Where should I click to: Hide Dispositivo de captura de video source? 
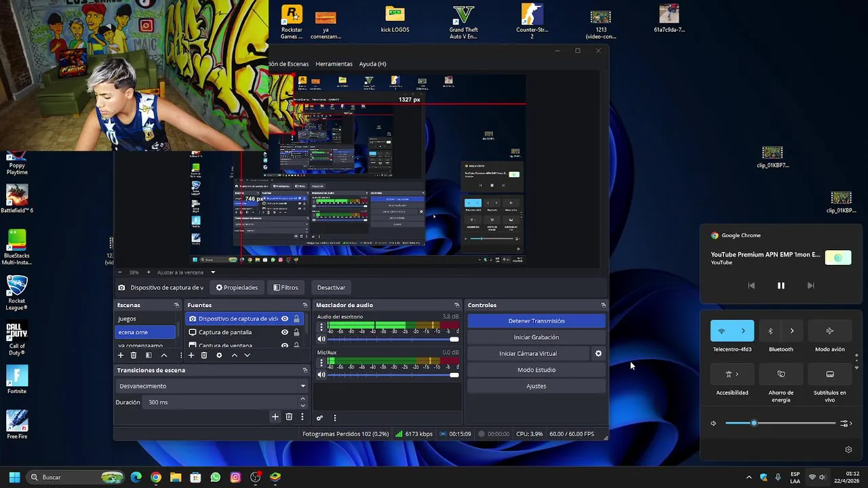click(285, 319)
